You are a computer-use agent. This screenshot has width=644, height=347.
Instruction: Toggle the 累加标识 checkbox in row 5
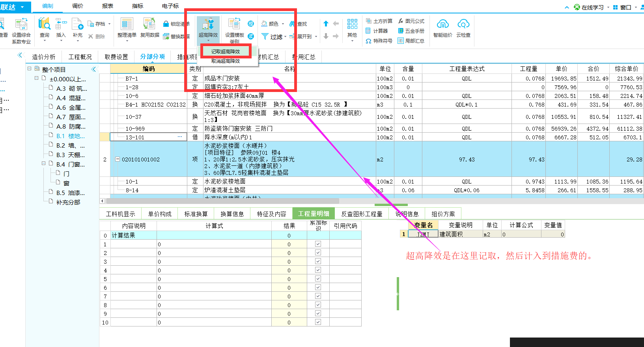click(318, 279)
